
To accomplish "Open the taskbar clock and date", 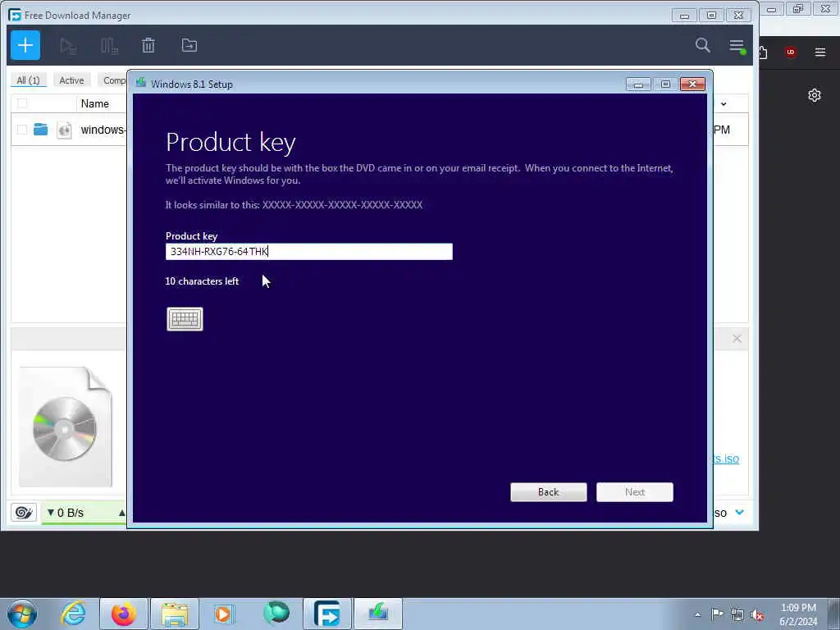I will [798, 614].
